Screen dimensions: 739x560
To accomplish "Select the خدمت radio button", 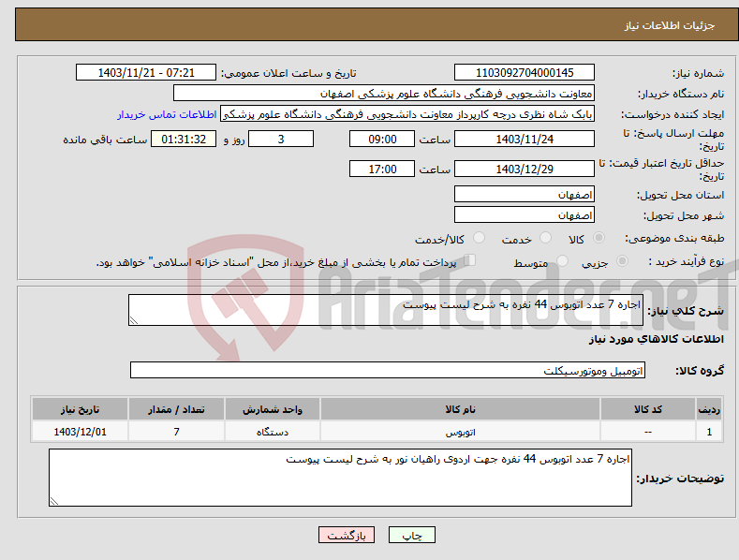I will (x=545, y=238).
